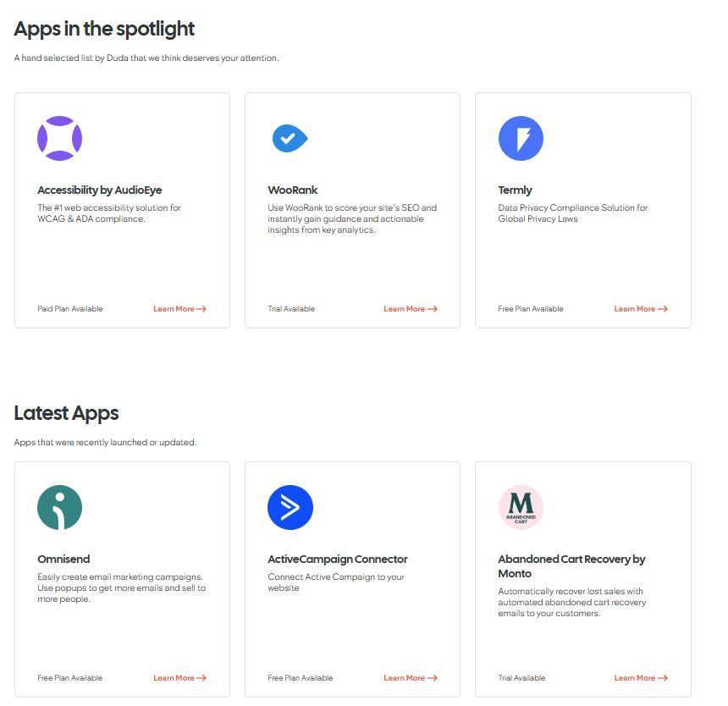
Task: Open Learn More for Abandoned Cart Recovery
Action: click(641, 678)
